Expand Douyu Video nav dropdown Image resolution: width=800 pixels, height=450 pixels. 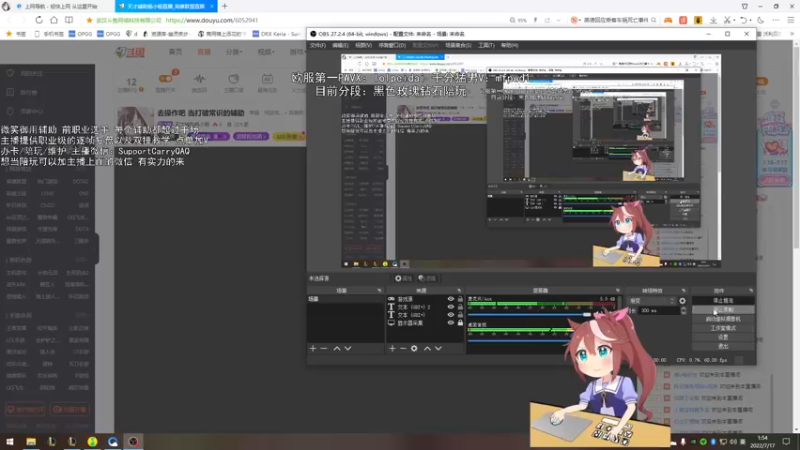point(265,52)
